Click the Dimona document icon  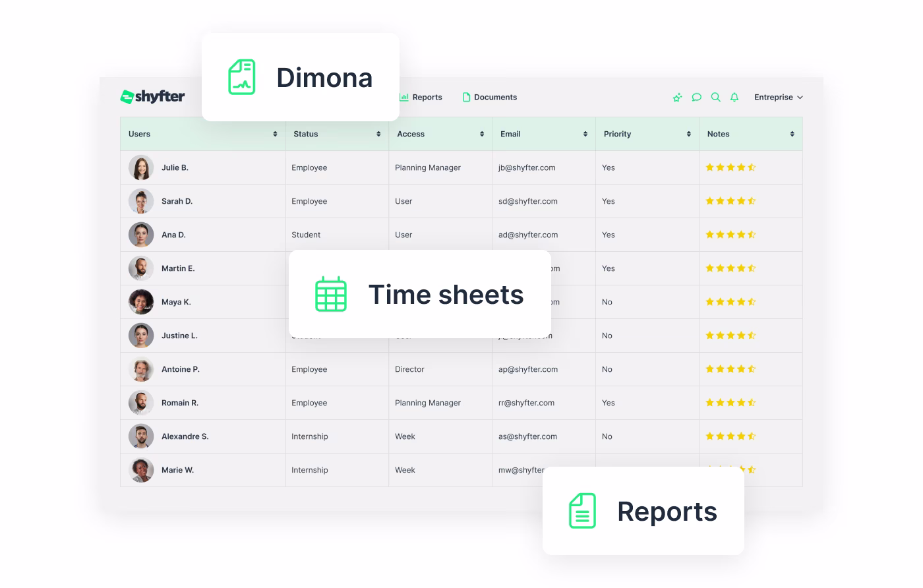pos(241,76)
